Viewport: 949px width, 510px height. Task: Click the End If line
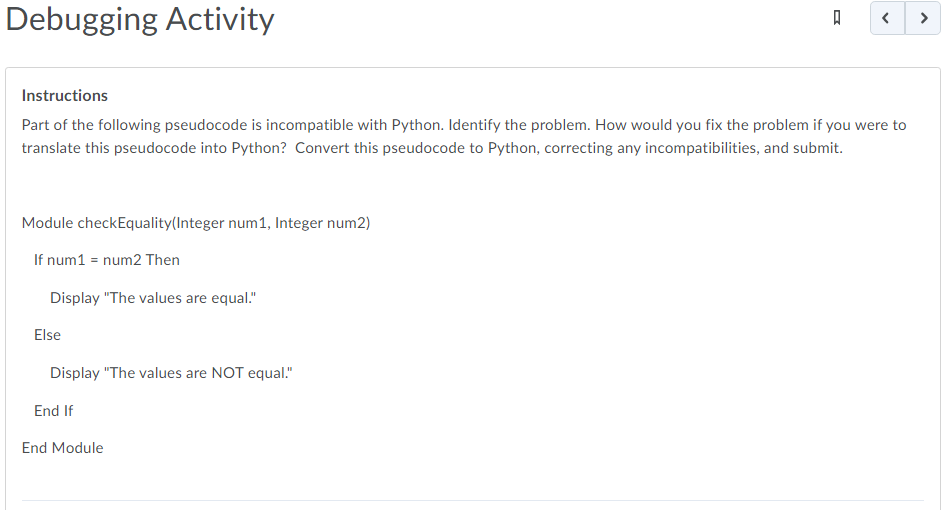53,411
